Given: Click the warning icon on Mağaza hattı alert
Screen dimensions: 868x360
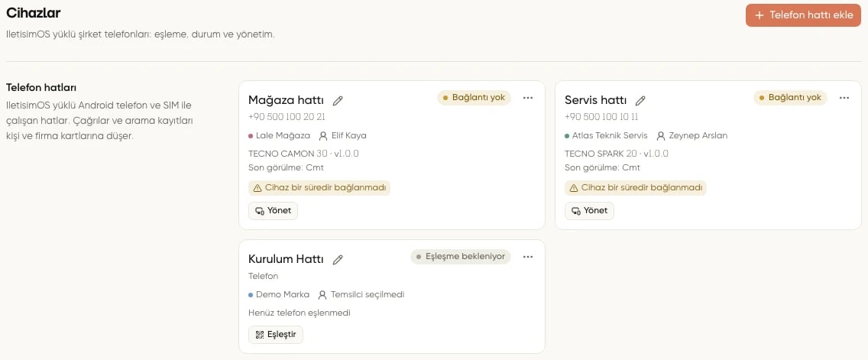Looking at the screenshot, I should (x=257, y=188).
